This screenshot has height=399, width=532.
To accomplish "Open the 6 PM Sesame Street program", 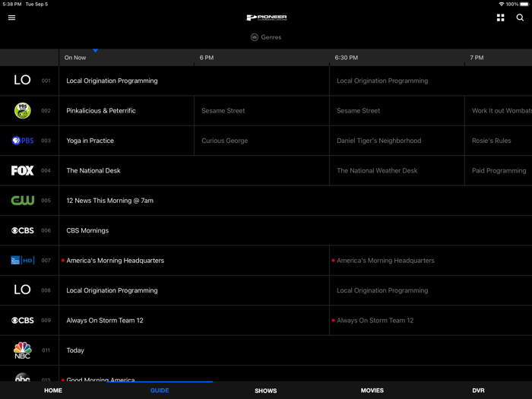I will 261,111.
